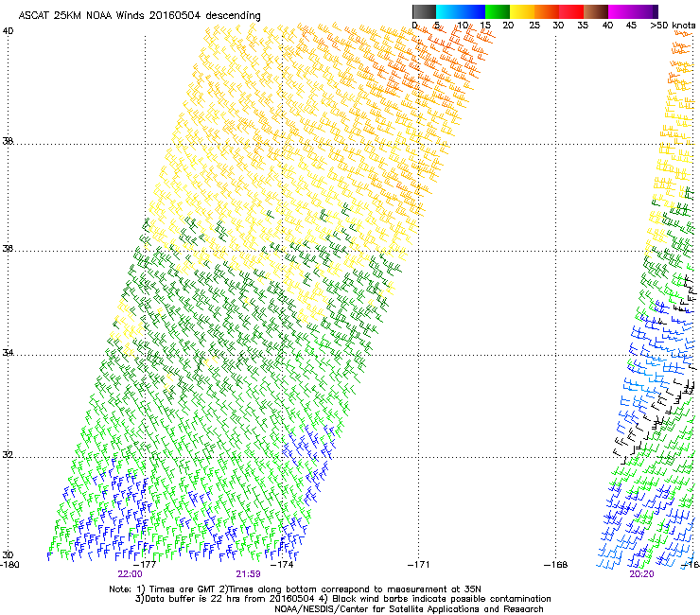The height and width of the screenshot is (615, 700).
Task: Click the '-168' longitude axis label
Action: (x=556, y=565)
